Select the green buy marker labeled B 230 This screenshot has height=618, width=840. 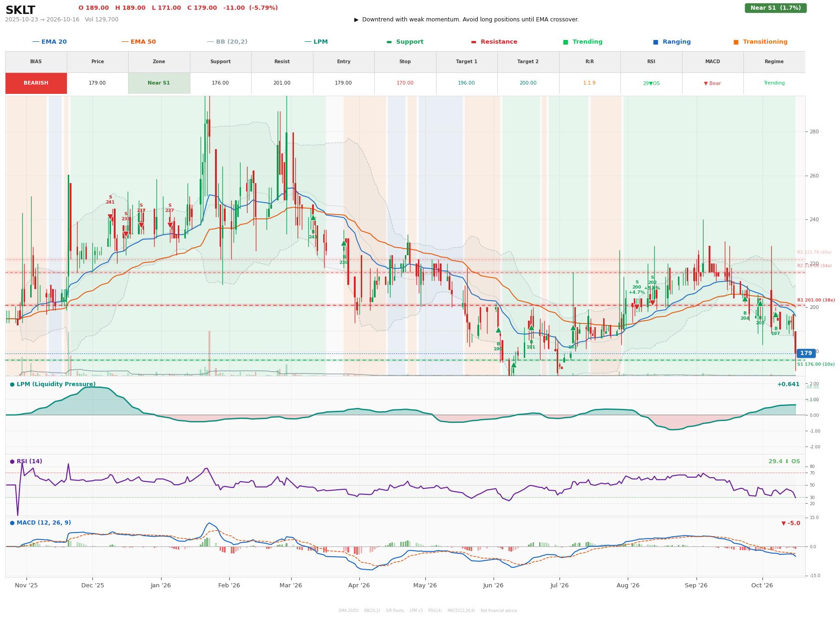(344, 243)
